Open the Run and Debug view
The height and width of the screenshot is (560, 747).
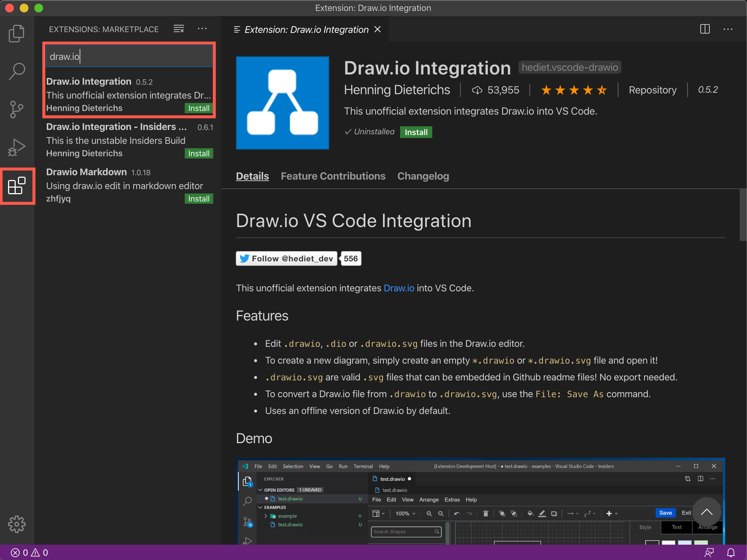16,147
